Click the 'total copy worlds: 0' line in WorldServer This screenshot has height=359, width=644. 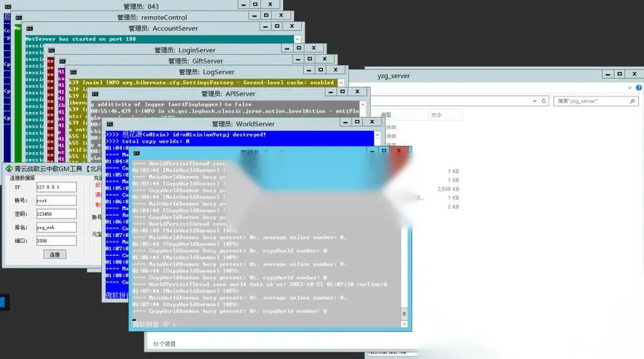point(147,141)
